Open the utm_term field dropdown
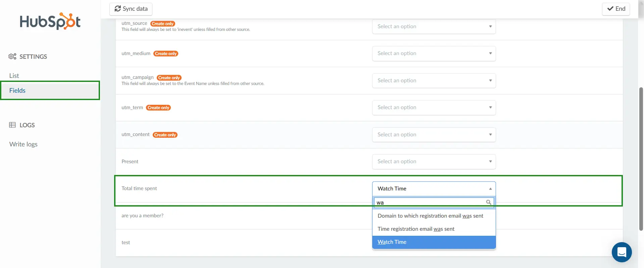The image size is (644, 268). [x=434, y=107]
